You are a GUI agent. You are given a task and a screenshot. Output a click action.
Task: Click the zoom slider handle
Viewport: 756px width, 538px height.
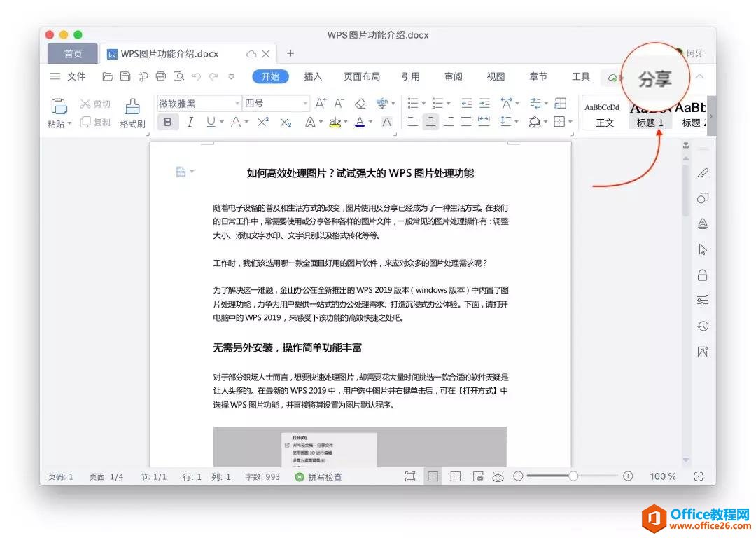[x=573, y=476]
